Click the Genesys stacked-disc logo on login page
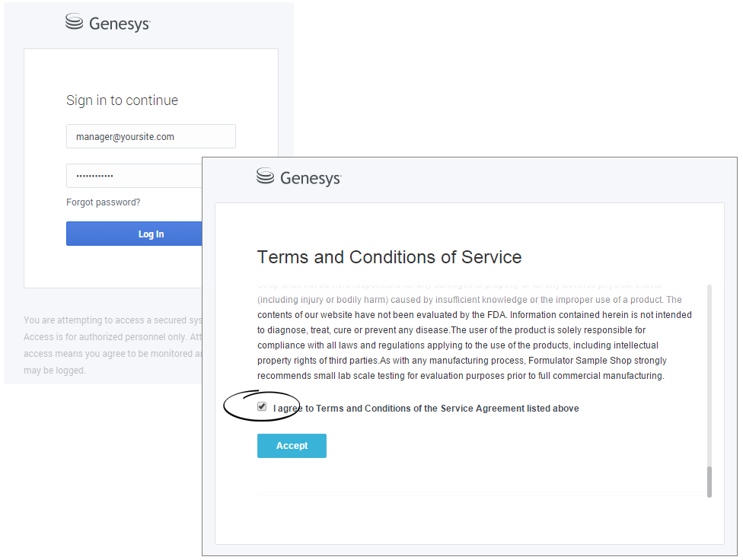743x560 pixels. point(74,22)
